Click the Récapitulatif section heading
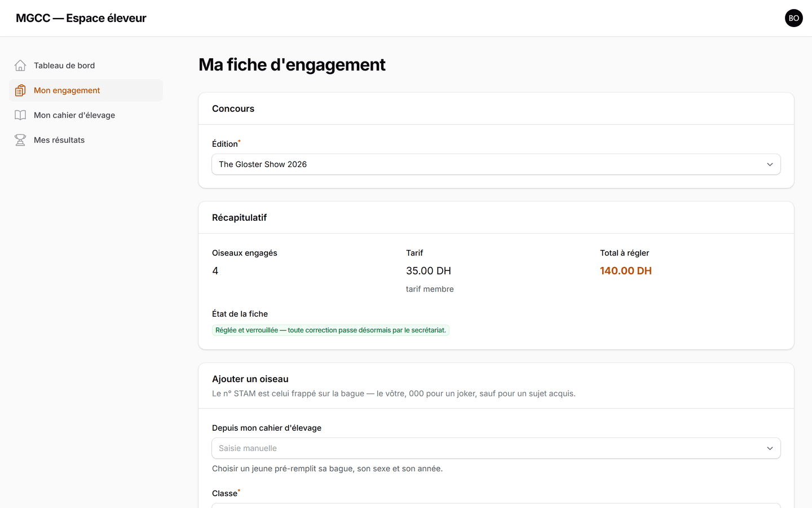This screenshot has height=508, width=812. coord(239,218)
